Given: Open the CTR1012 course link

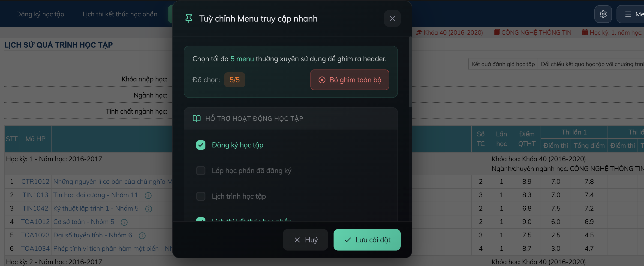Looking at the screenshot, I should [35, 181].
